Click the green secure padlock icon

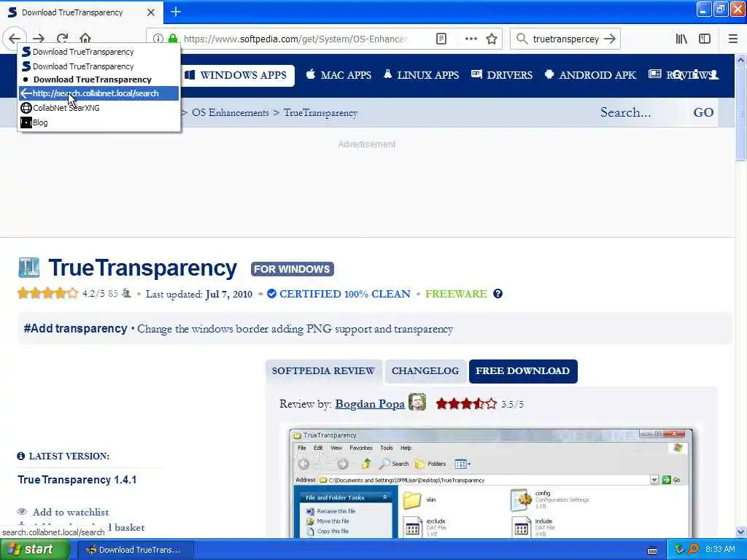point(173,39)
